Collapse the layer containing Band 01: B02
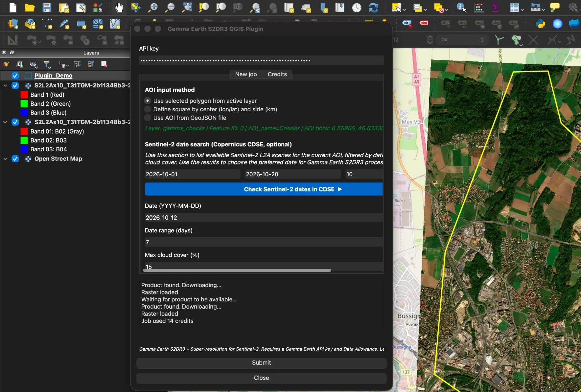 5,122
